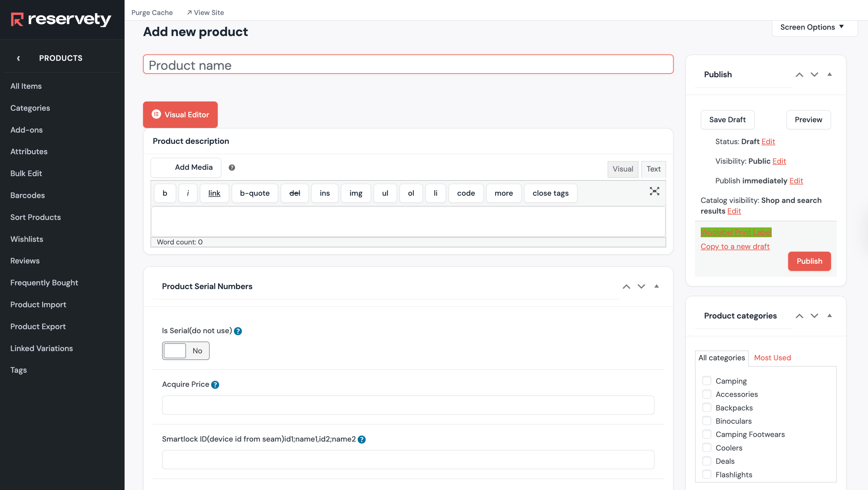Insert b-quote tag
Image resolution: width=868 pixels, height=490 pixels.
(255, 193)
